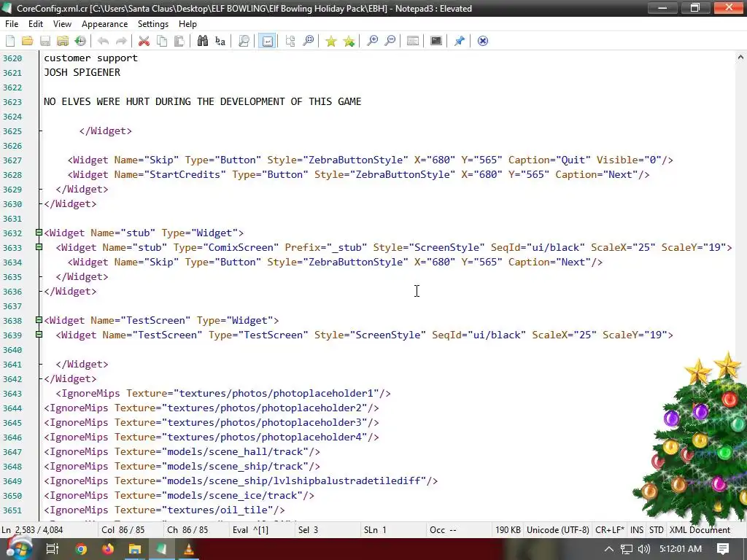
Task: Click the Zoom Out magnifier icon
Action: [390, 41]
